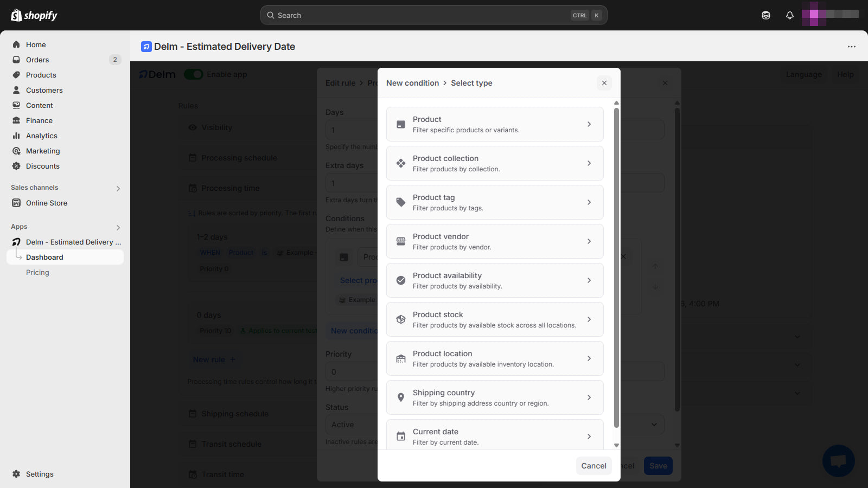
Task: Choose Product collection condition type
Action: click(x=495, y=163)
